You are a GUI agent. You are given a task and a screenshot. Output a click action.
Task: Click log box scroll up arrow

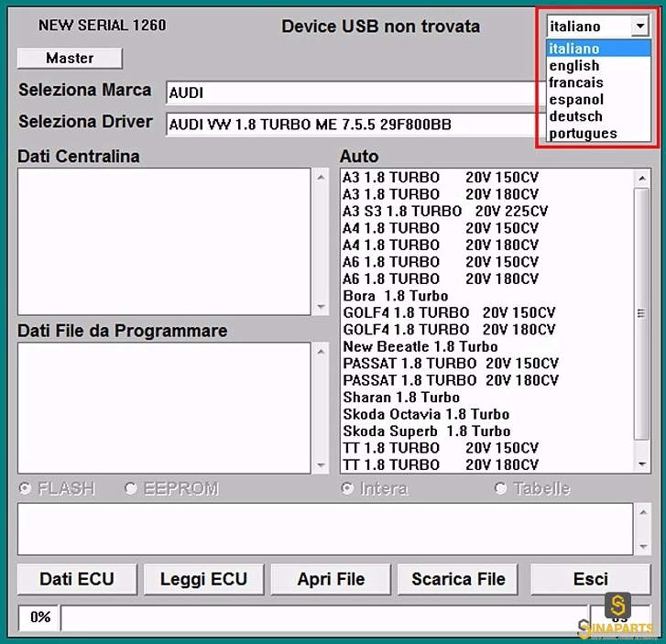643,512
